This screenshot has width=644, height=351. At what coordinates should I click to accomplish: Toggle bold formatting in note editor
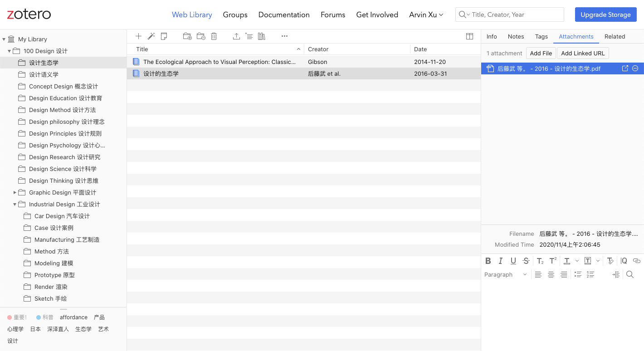[x=488, y=261]
